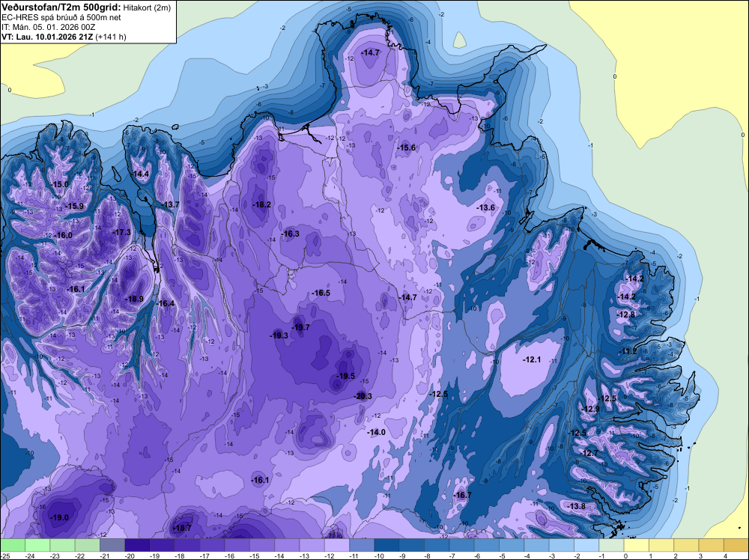Viewport: 749px width, 560px height.
Task: Select the dark blue legend swatch between -10 and -9
Action: 387,545
